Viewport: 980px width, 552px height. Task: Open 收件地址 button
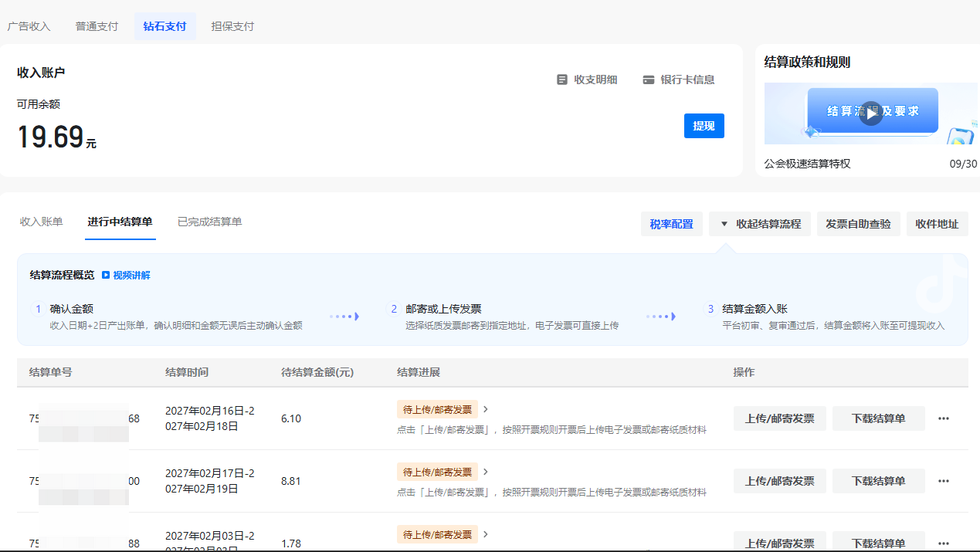click(937, 224)
